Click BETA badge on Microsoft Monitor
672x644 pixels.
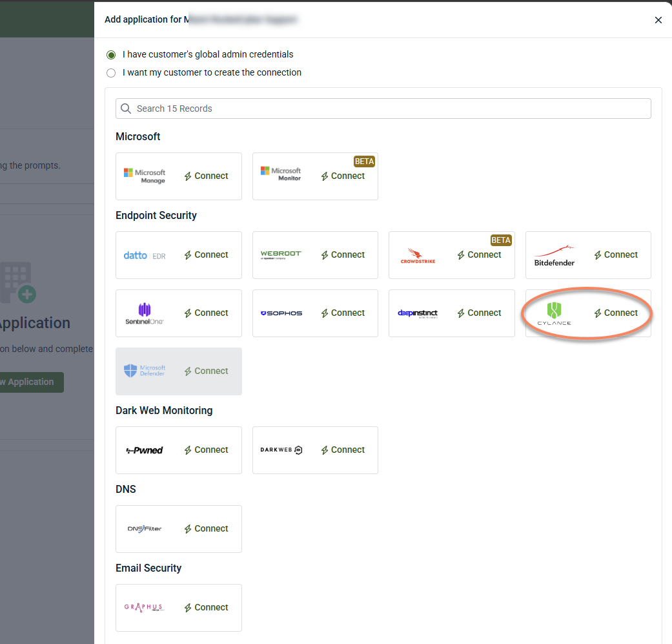click(x=364, y=161)
